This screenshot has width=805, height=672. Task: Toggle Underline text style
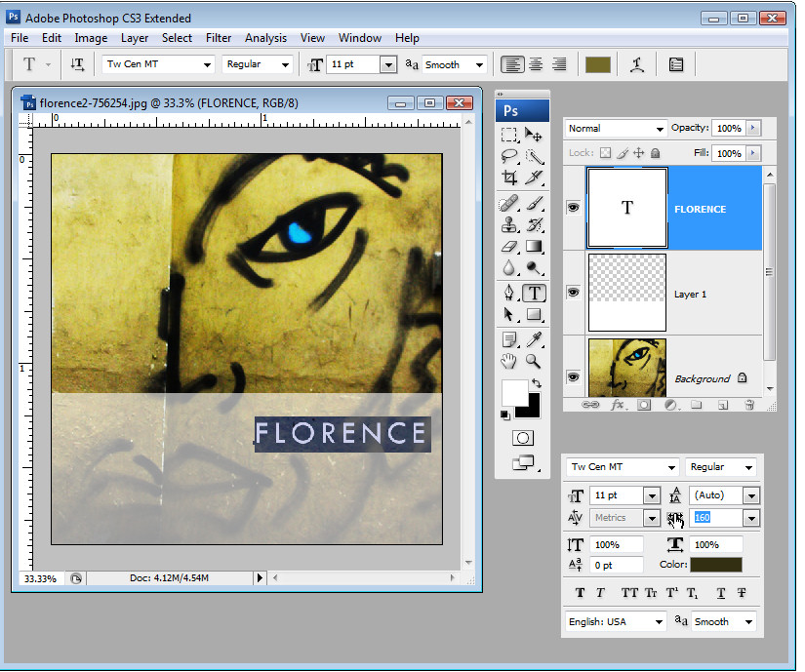pyautogui.click(x=721, y=593)
